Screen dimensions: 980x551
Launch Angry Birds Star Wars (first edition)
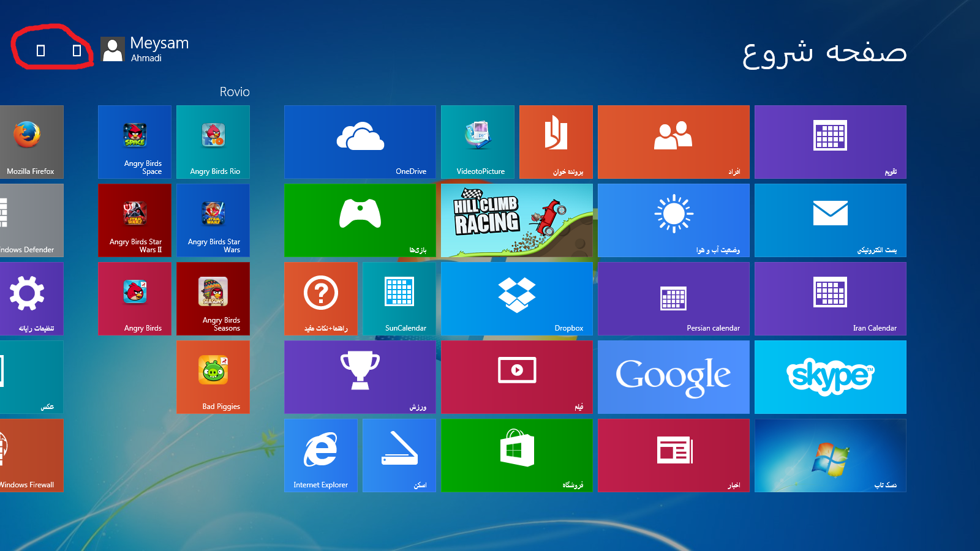click(213, 220)
